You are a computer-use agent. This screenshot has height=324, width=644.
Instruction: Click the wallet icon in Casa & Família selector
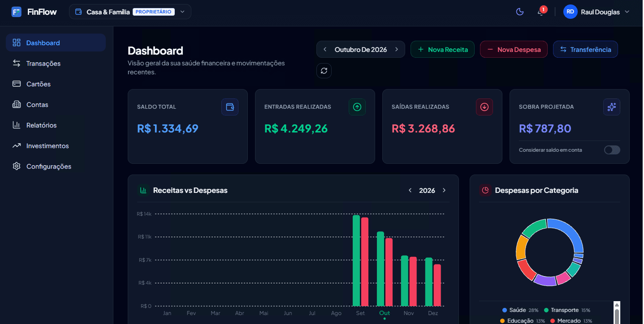pyautogui.click(x=79, y=12)
